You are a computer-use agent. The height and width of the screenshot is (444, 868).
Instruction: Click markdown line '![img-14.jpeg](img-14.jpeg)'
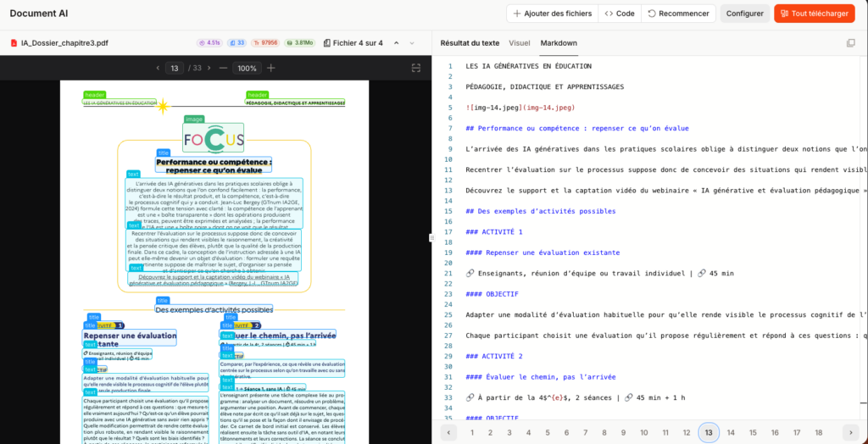pyautogui.click(x=520, y=108)
